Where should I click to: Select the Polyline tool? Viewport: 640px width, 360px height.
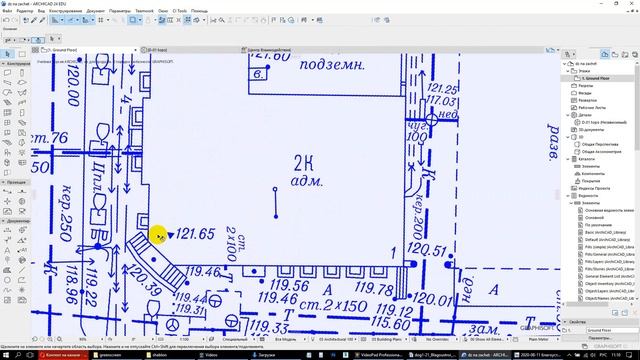point(22,280)
